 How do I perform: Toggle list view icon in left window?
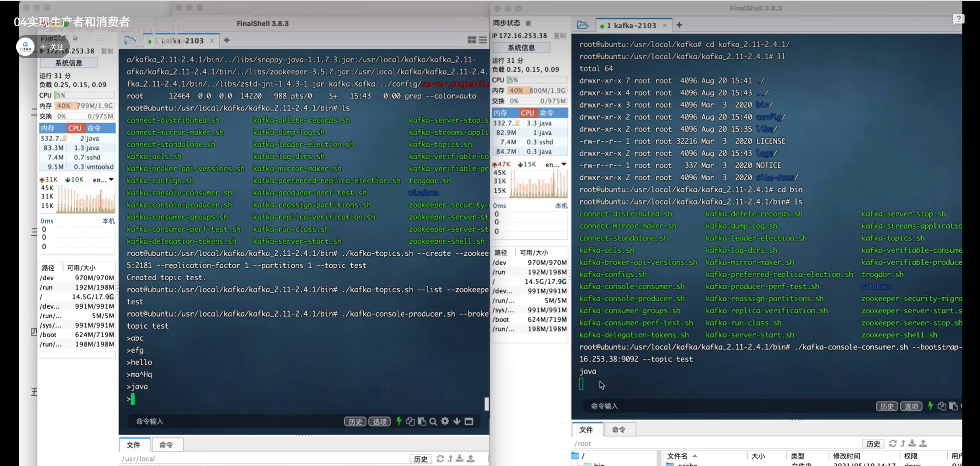click(x=483, y=40)
